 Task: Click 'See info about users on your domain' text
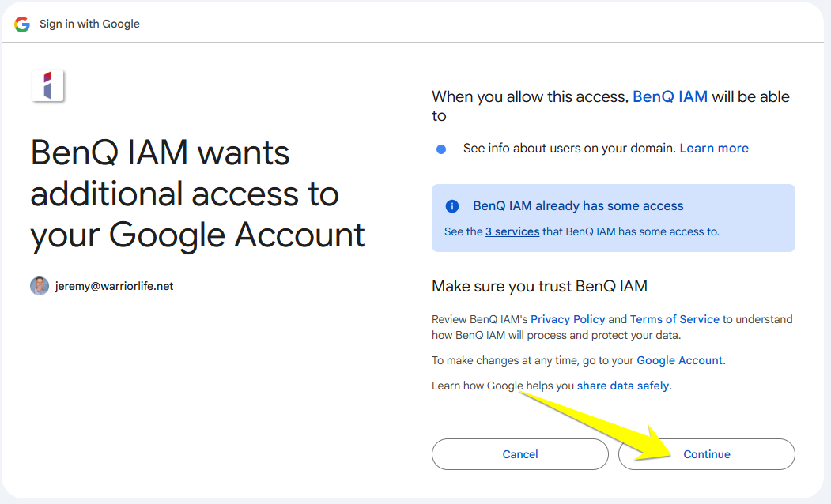pyautogui.click(x=569, y=149)
